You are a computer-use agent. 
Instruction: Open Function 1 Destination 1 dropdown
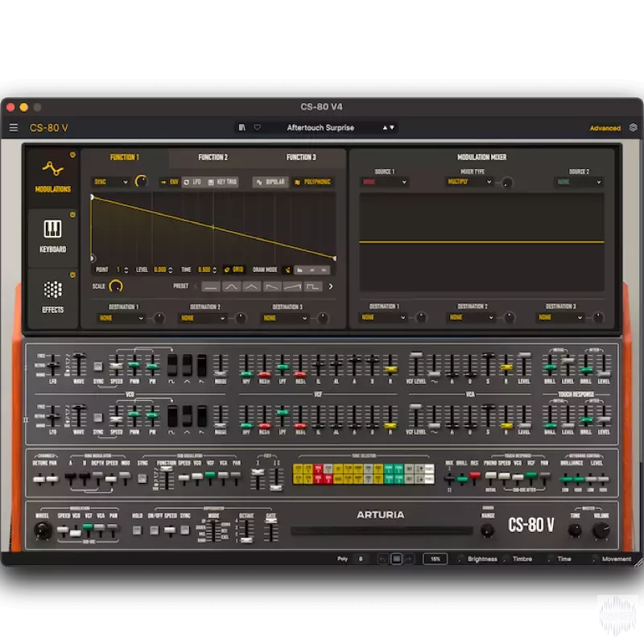(x=122, y=318)
